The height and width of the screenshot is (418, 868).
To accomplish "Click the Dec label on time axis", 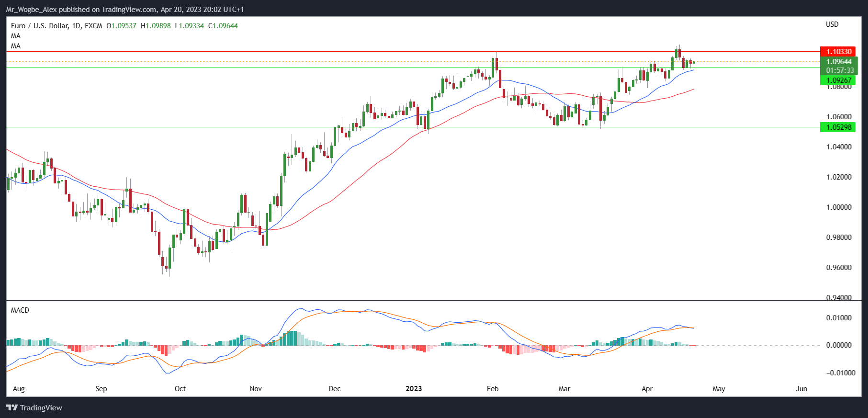I will coord(335,389).
